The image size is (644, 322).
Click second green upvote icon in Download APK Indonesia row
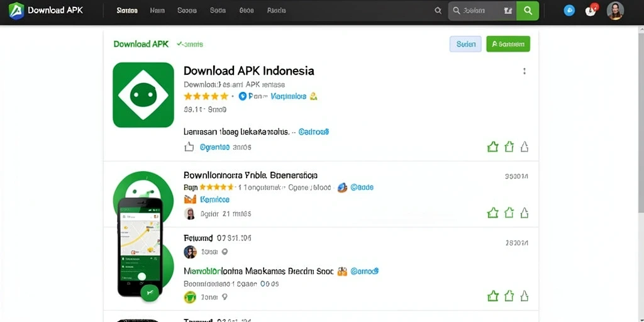[509, 147]
